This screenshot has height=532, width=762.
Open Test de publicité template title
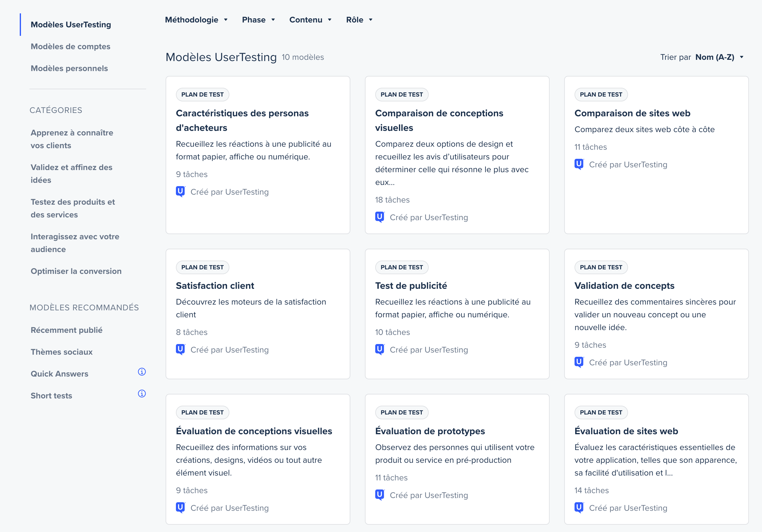[411, 285]
